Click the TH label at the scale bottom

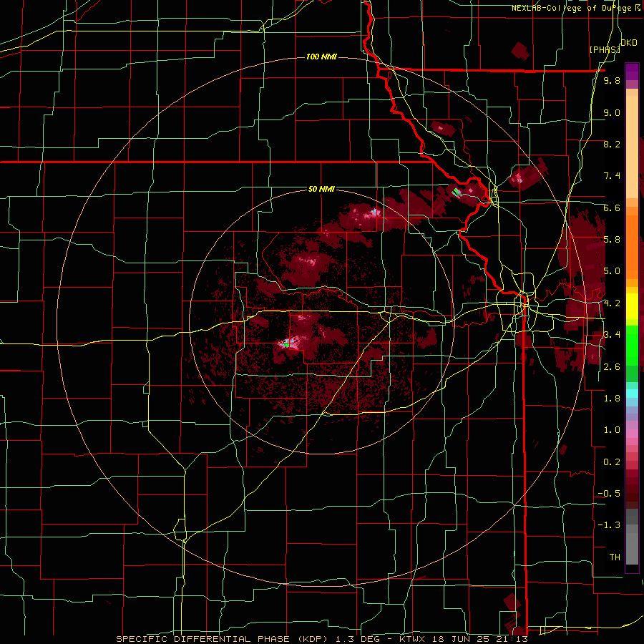[615, 557]
